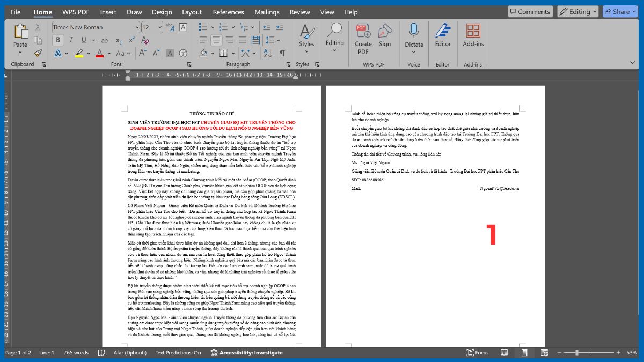Click the Comments button
This screenshot has width=644, height=362.
(530, 11)
